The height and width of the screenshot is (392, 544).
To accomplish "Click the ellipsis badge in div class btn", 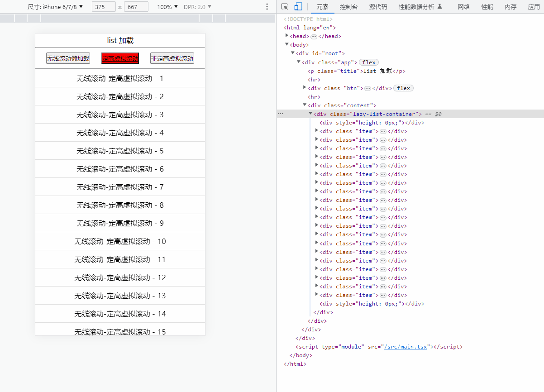I will point(367,88).
